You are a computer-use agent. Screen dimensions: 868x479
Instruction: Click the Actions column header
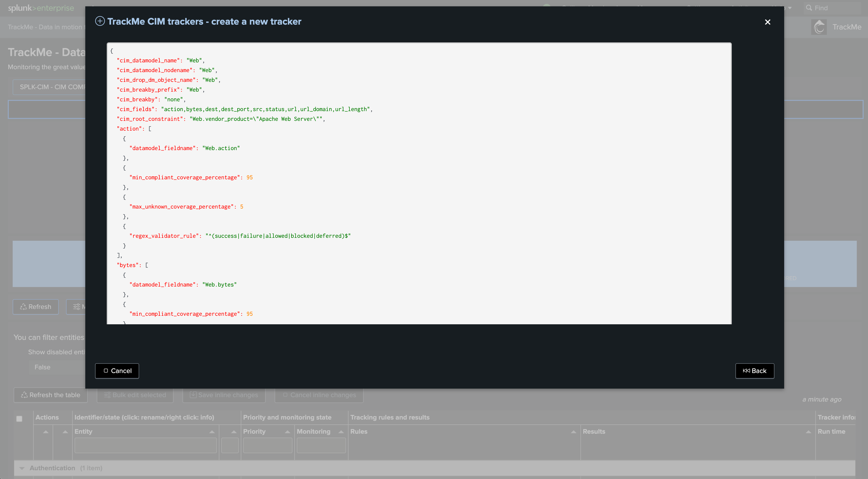click(x=47, y=417)
